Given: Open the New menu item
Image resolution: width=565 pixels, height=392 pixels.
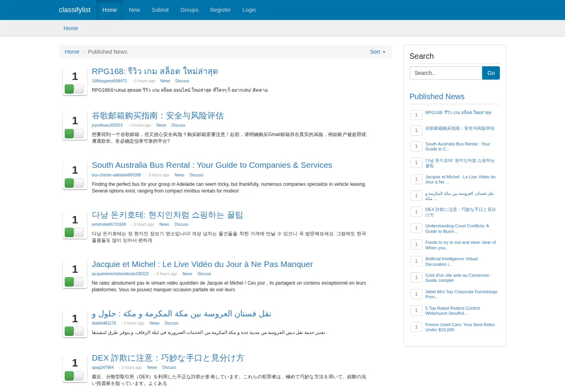Looking at the screenshot, I should click(x=134, y=10).
